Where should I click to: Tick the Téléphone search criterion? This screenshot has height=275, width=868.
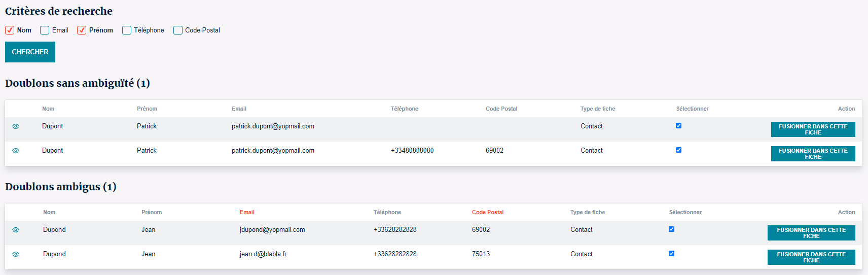(127, 30)
